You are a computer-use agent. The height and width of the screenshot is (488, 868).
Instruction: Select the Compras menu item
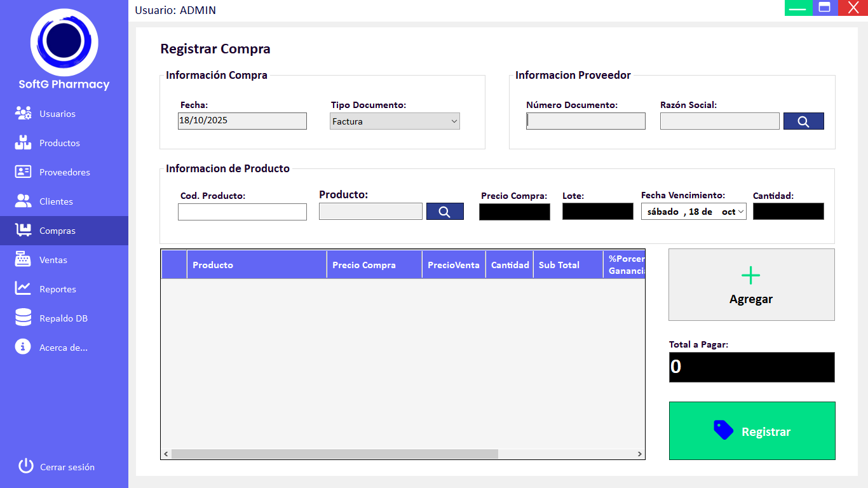(x=57, y=231)
